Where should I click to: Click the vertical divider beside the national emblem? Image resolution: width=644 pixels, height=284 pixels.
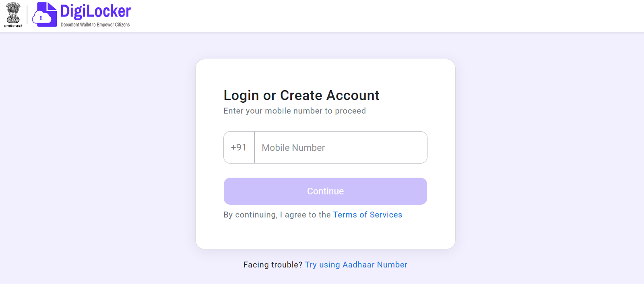pyautogui.click(x=27, y=15)
